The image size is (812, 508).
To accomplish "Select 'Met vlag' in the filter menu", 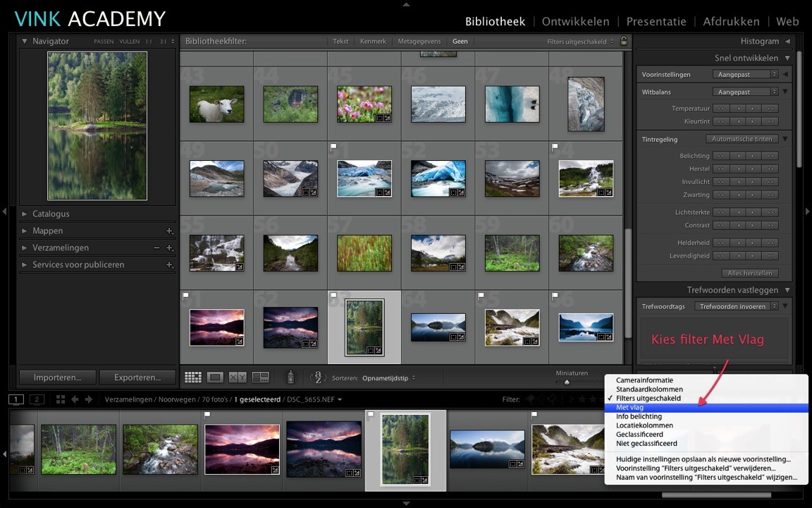I will 632,407.
